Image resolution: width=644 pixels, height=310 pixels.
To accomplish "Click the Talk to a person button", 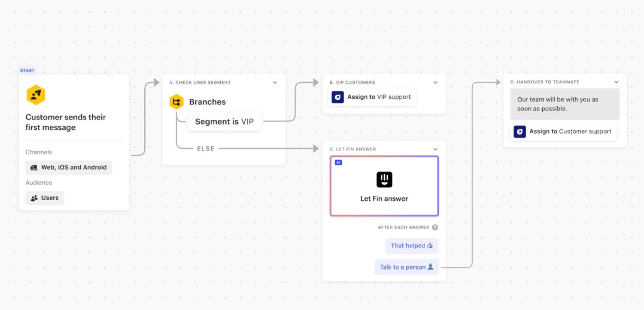I will click(x=407, y=267).
